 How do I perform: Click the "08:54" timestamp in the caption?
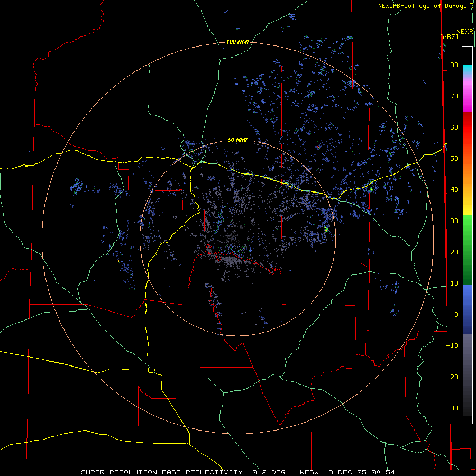click(383, 472)
